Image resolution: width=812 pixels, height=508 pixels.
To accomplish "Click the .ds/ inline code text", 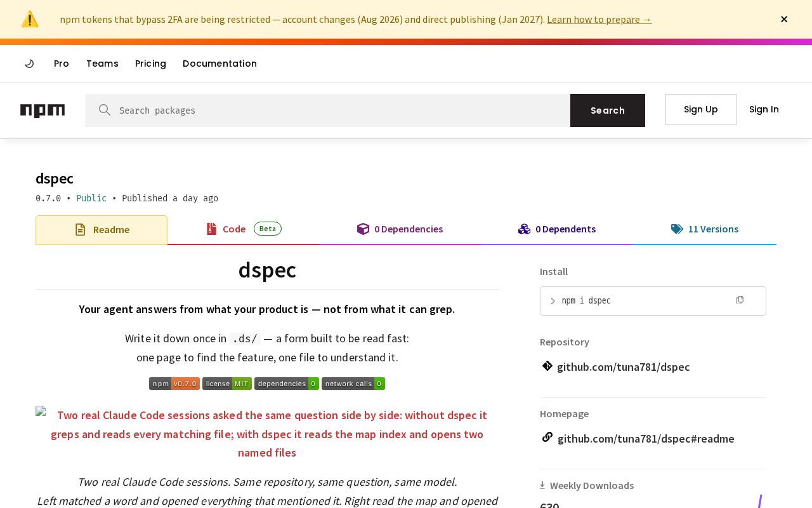I will point(245,338).
